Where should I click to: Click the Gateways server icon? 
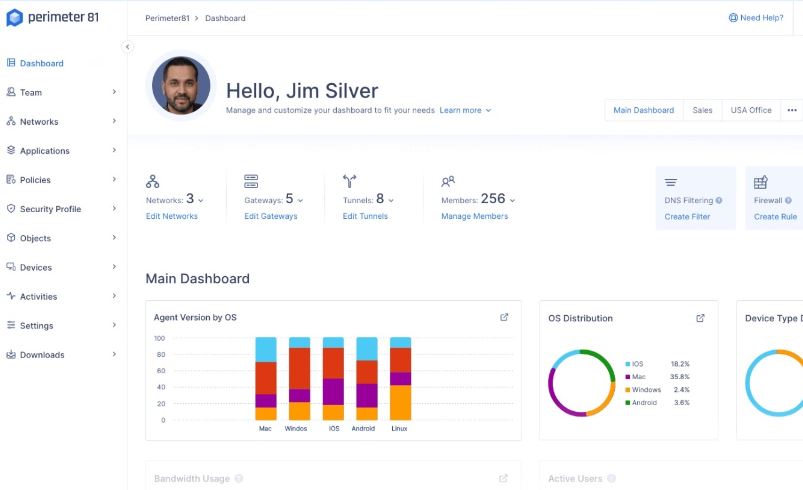(x=251, y=181)
